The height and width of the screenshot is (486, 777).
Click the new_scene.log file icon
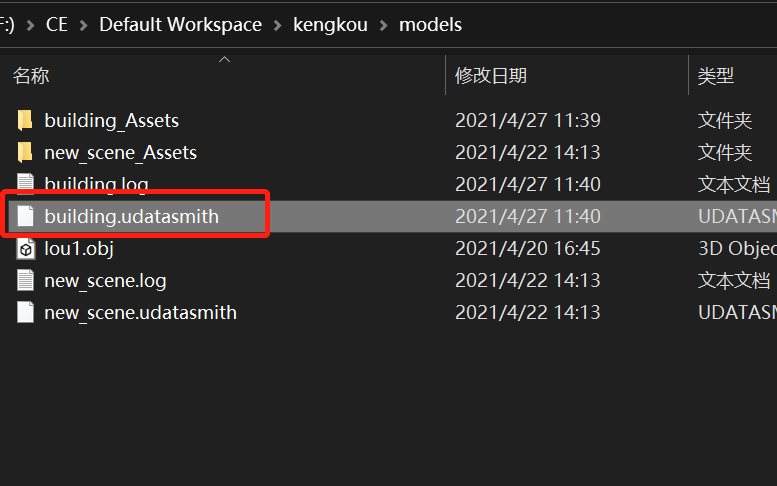tap(25, 281)
